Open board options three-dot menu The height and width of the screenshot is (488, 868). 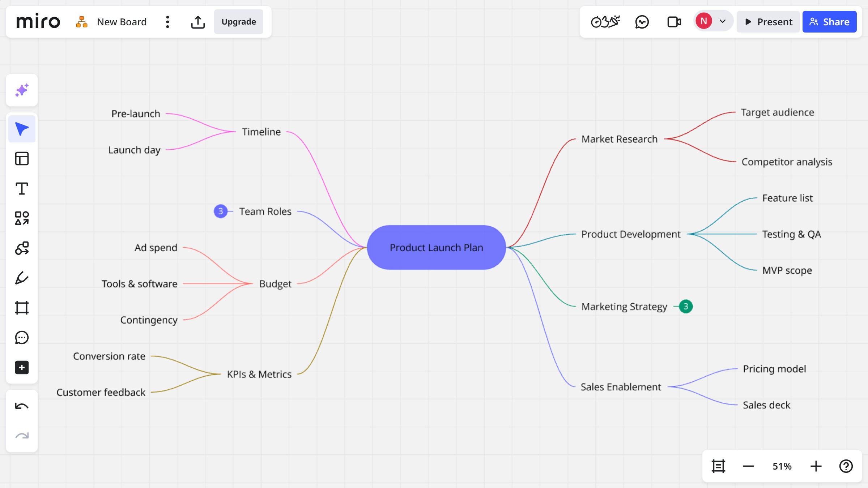(167, 22)
